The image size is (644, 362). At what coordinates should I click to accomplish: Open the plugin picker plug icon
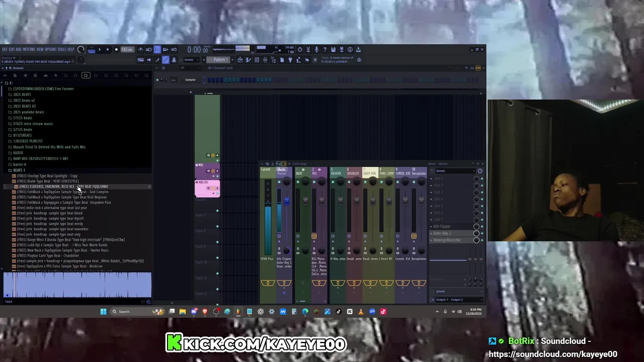click(290, 60)
